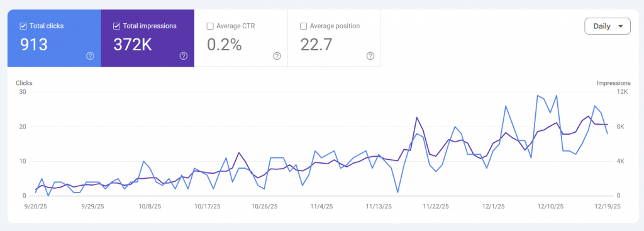Enable the Average CTR checkbox
Image resolution: width=644 pixels, height=231 pixels.
(x=210, y=26)
